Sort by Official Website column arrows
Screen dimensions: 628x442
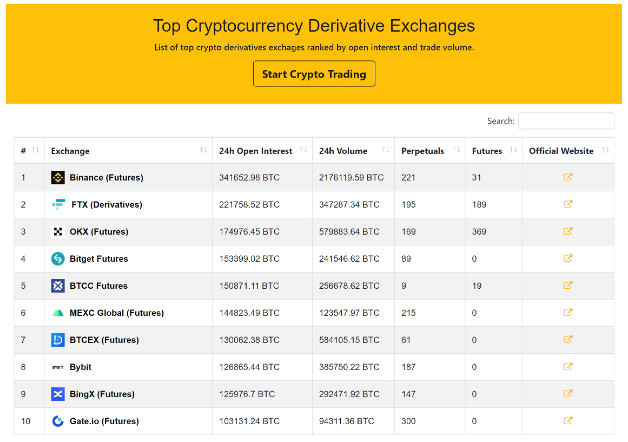(606, 150)
